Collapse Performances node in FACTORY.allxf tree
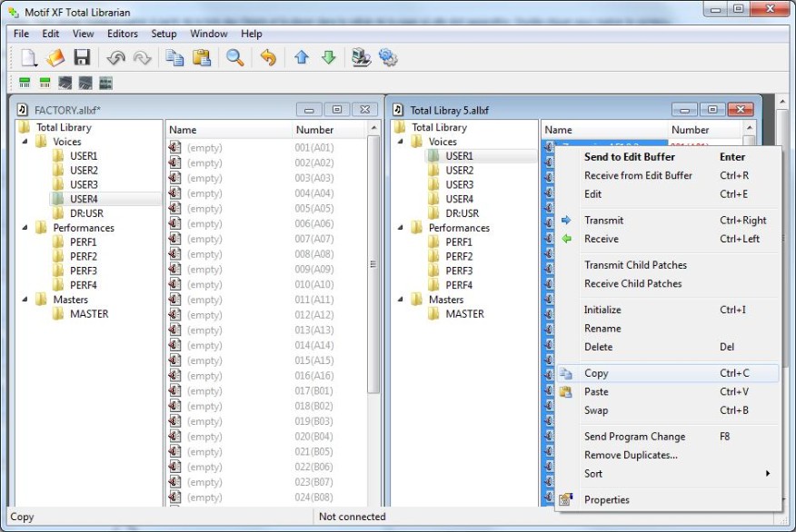Image resolution: width=796 pixels, height=532 pixels. click(x=25, y=228)
